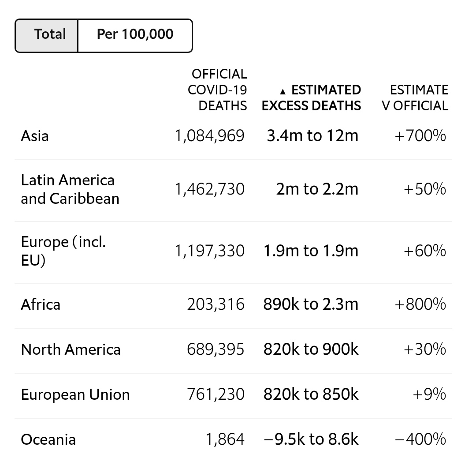Click the sort arrow beside Estimated Excess Deaths
The width and height of the screenshot is (476, 469).
coord(283,92)
